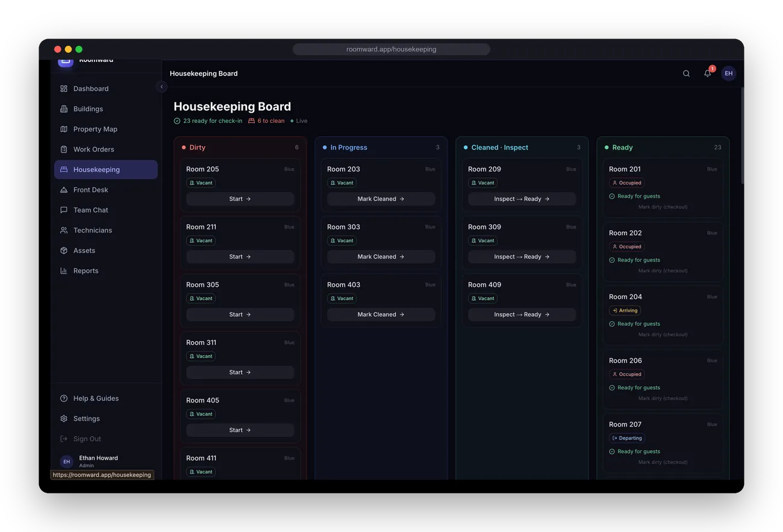The height and width of the screenshot is (532, 783).
Task: Mark Room 203 as cleaned
Action: click(x=381, y=199)
